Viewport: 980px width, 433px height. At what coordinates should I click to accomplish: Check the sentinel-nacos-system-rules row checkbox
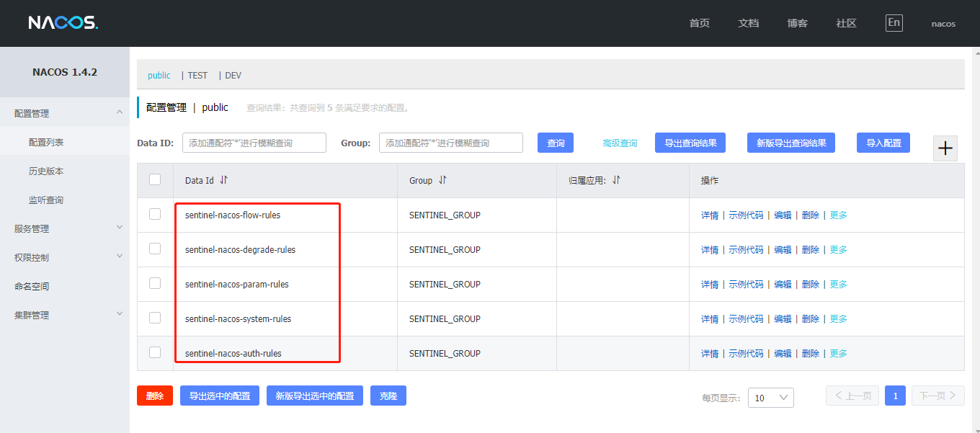point(155,318)
